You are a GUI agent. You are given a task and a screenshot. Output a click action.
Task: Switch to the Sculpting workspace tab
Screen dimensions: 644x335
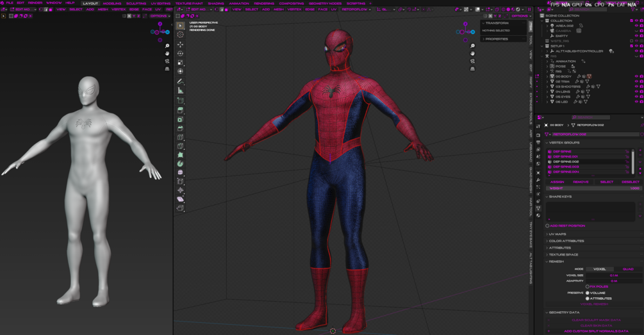[x=135, y=3]
